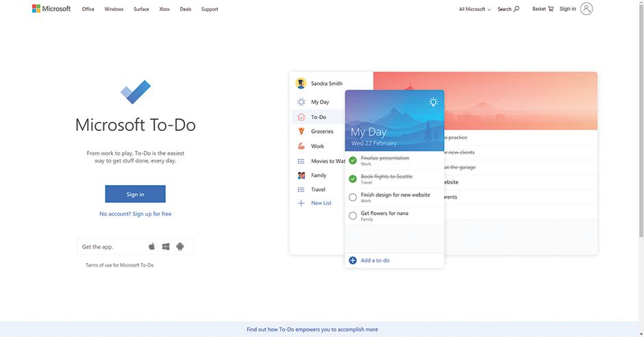Check off Get flowers for nana
The height and width of the screenshot is (337, 644).
[x=353, y=216]
